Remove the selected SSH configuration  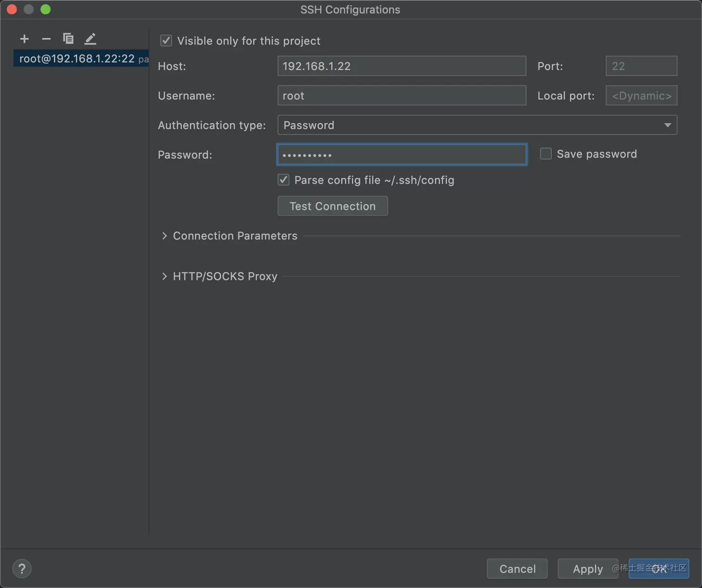pos(46,39)
